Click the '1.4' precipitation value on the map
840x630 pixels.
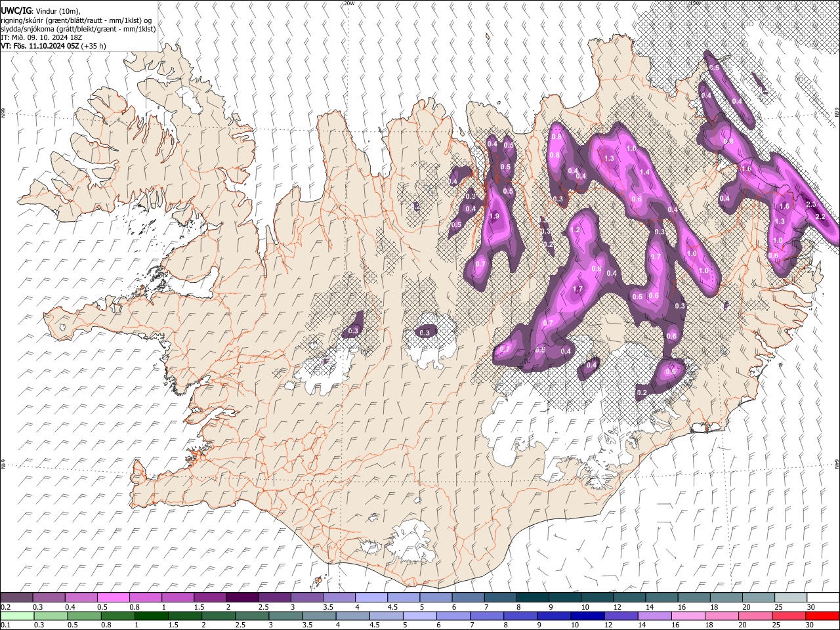coord(644,172)
